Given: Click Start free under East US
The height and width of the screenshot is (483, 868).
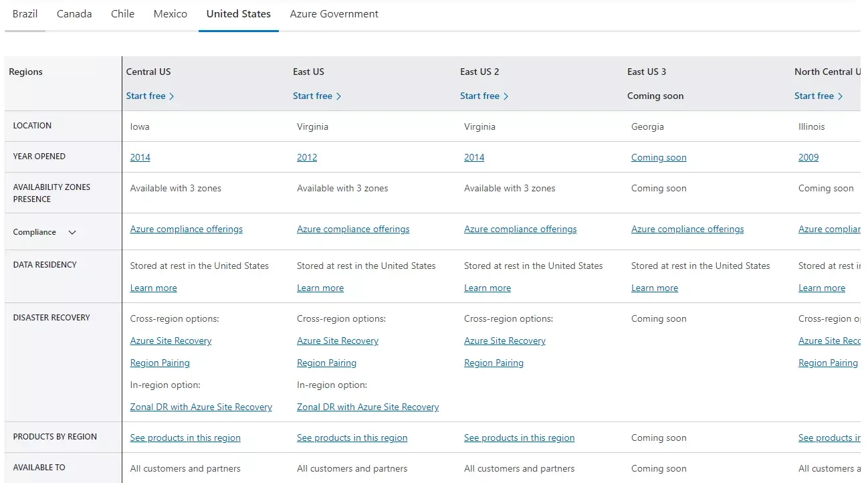Looking at the screenshot, I should [x=317, y=96].
